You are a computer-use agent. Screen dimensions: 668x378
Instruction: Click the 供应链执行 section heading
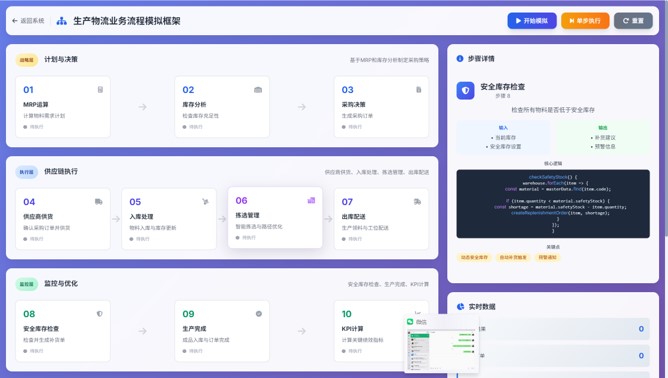[61, 171]
